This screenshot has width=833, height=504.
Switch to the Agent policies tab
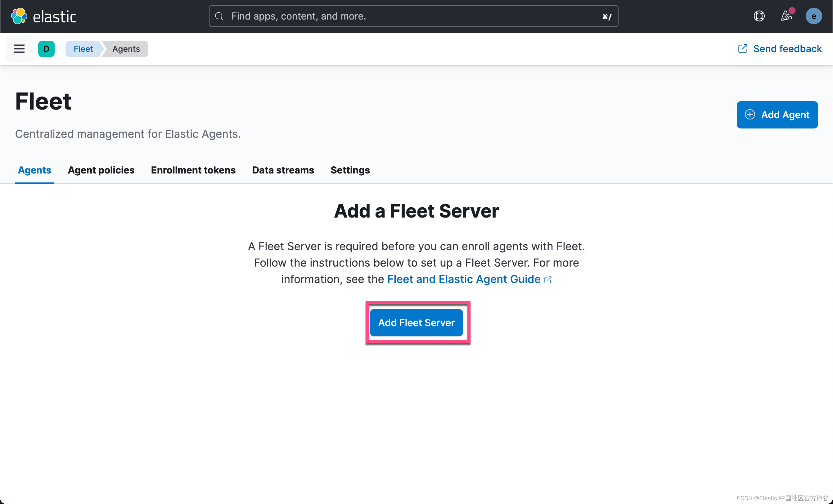click(101, 170)
